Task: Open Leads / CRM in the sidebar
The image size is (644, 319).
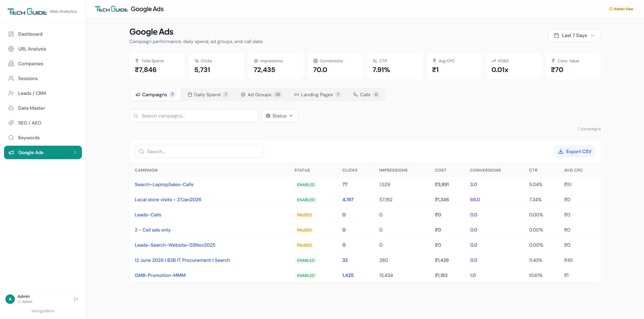Action: 43,93
